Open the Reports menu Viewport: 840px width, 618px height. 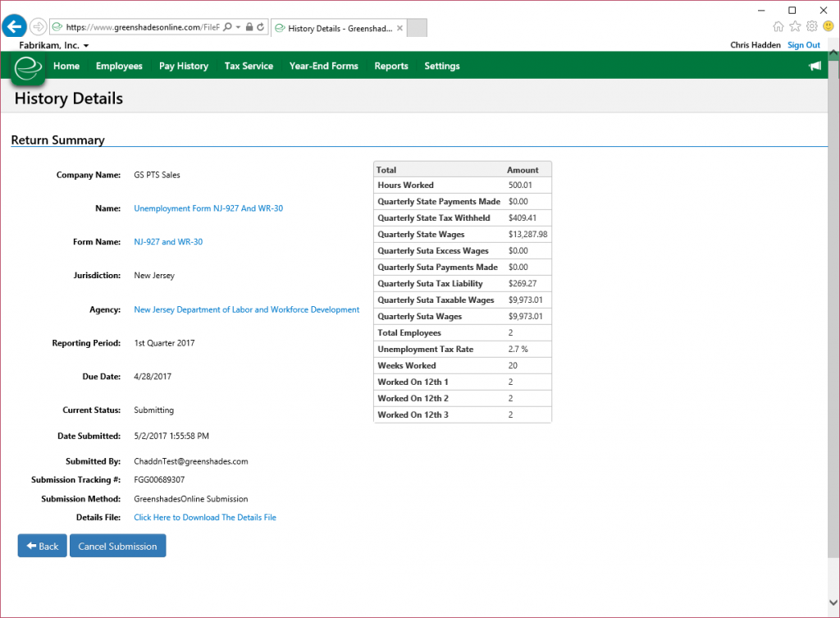(391, 66)
